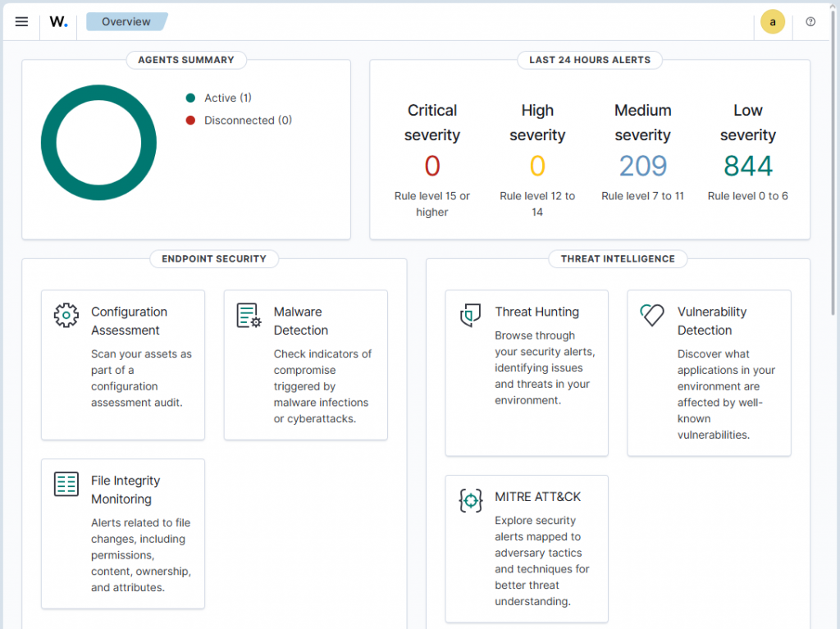840x629 pixels.
Task: Click the Critical severity count 0
Action: (432, 166)
